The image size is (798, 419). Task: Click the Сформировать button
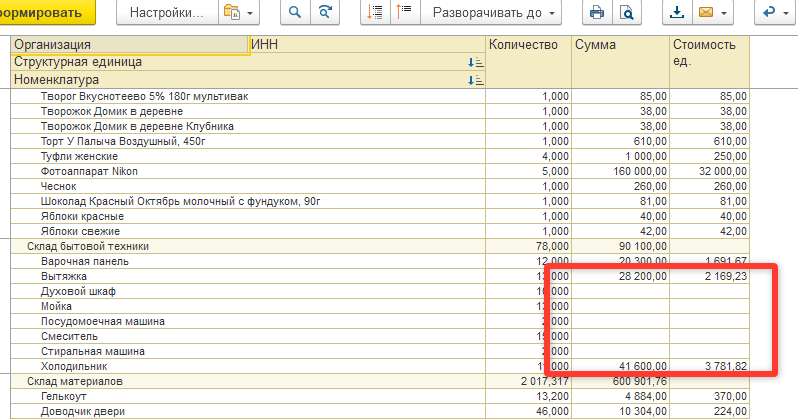click(47, 12)
